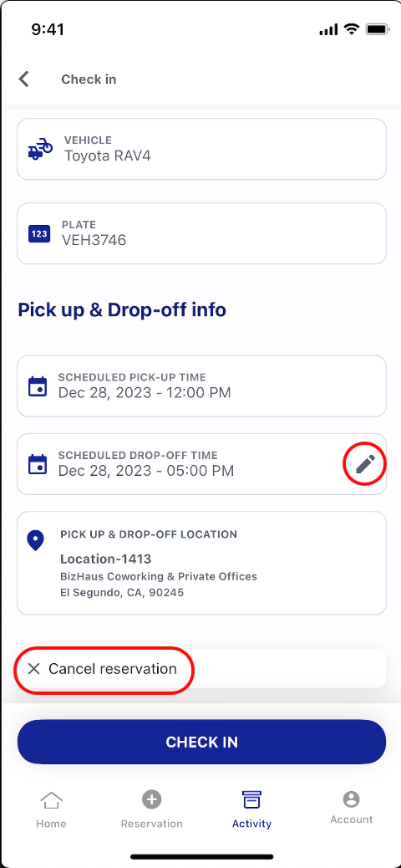Viewport: 401px width, 868px height.
Task: Tap Cancel reservation text
Action: (113, 669)
